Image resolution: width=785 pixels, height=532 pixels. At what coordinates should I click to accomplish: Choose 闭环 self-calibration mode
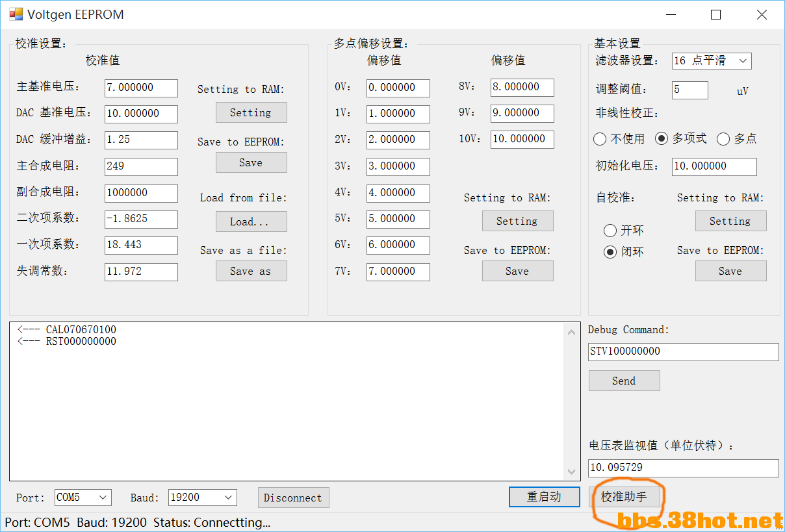(x=623, y=252)
